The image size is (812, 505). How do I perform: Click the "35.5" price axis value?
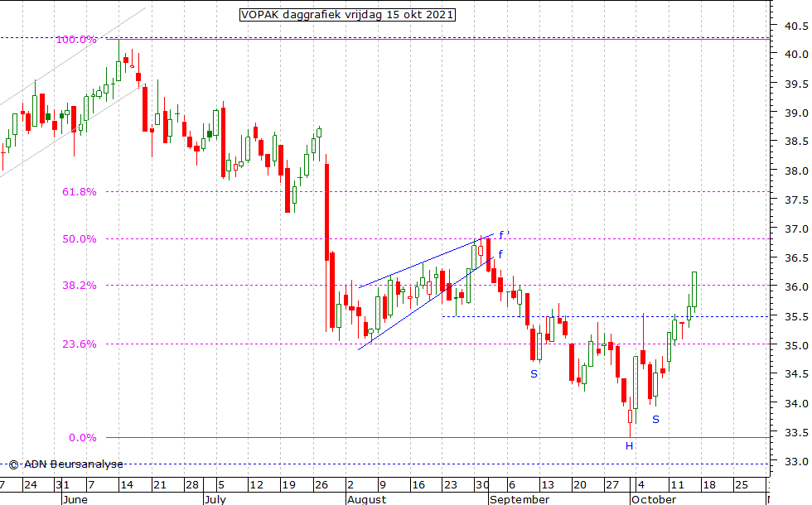tap(796, 316)
